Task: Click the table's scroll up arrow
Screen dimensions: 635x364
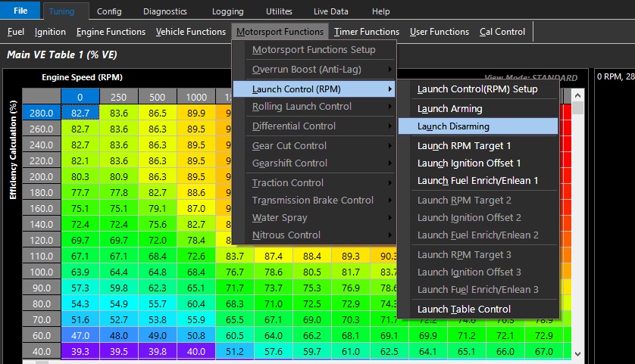Action: pos(578,96)
